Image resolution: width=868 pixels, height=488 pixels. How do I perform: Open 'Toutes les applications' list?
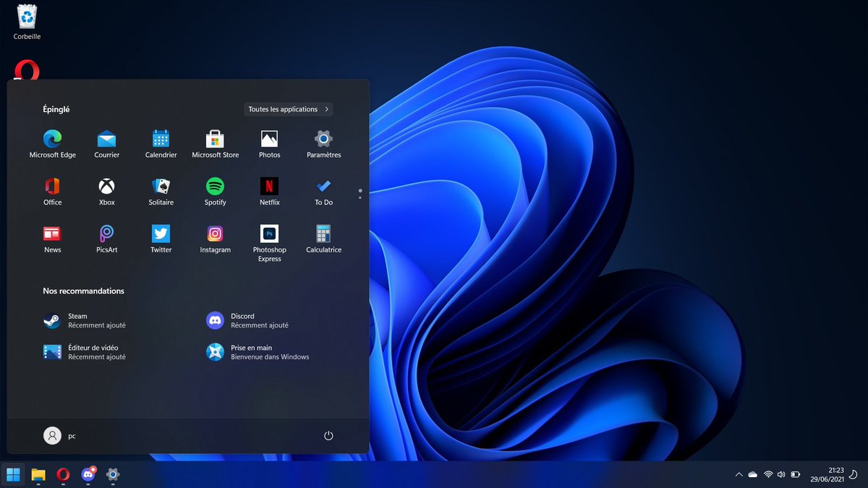[x=288, y=108]
